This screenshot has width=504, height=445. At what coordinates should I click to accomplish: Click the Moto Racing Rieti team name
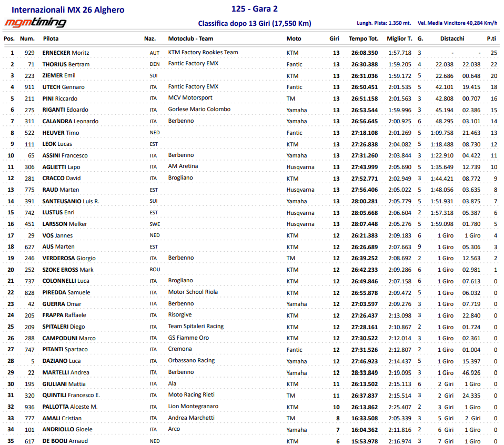[191, 394]
